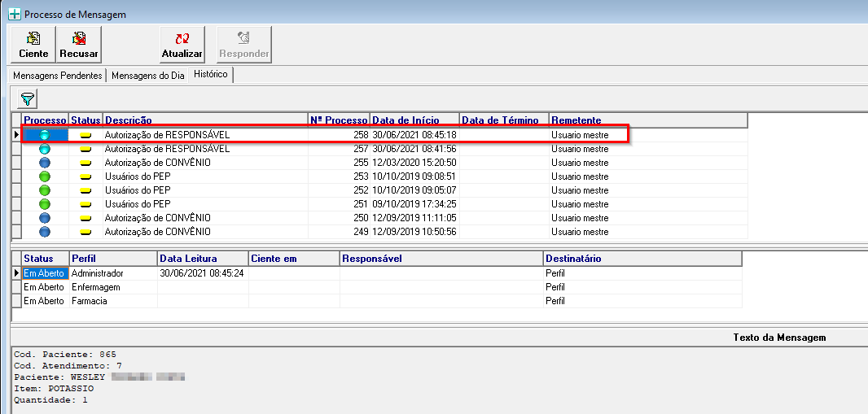
Task: Click Responsável column header
Action: click(x=441, y=259)
